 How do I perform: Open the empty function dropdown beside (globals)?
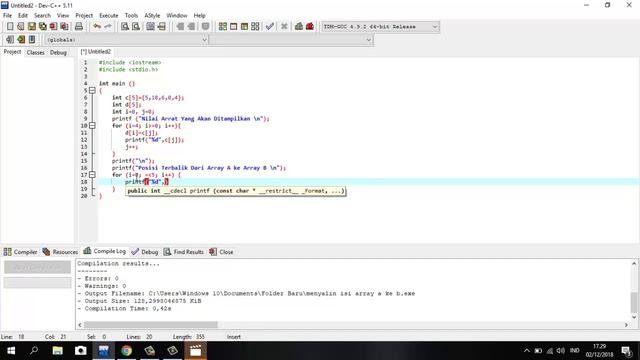291,40
